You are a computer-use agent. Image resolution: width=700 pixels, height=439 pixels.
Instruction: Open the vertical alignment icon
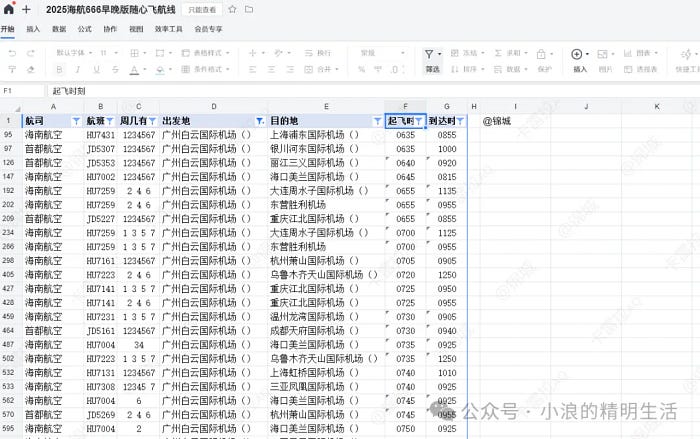252,53
